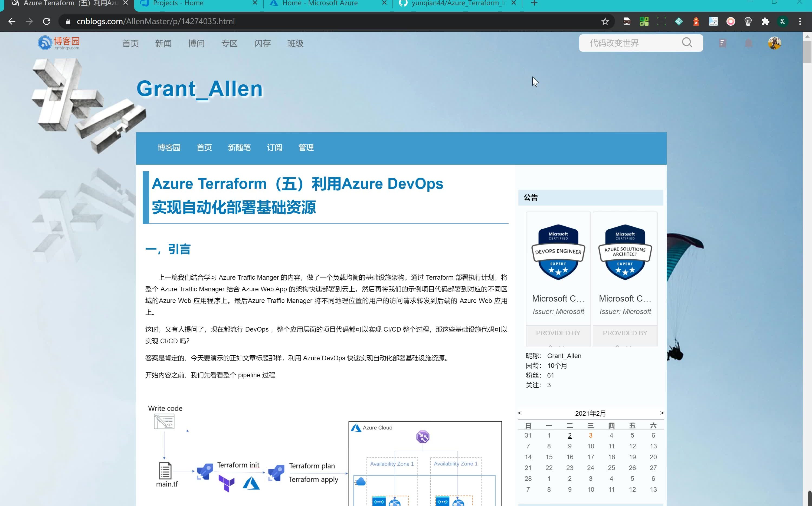Click 10个月 blog age link

(557, 365)
